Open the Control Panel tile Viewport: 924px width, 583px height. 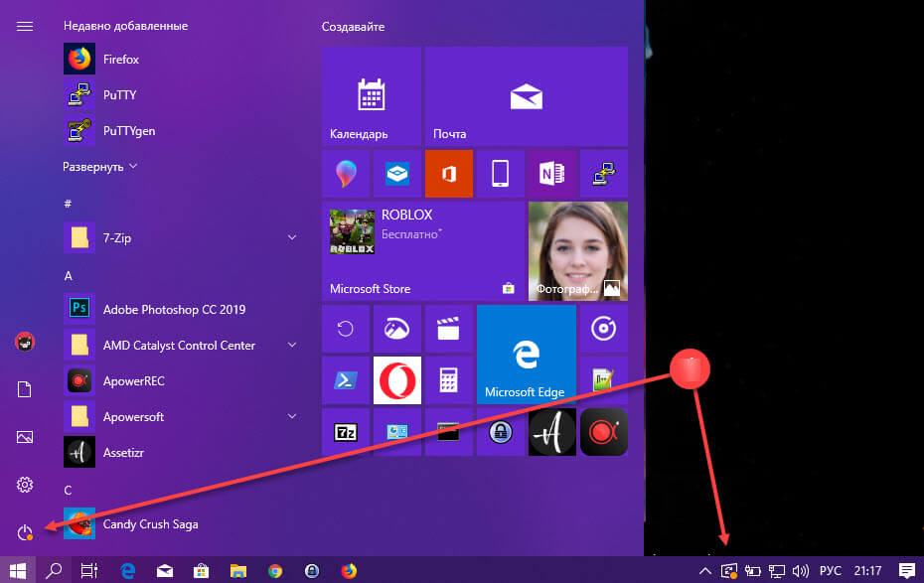[397, 432]
